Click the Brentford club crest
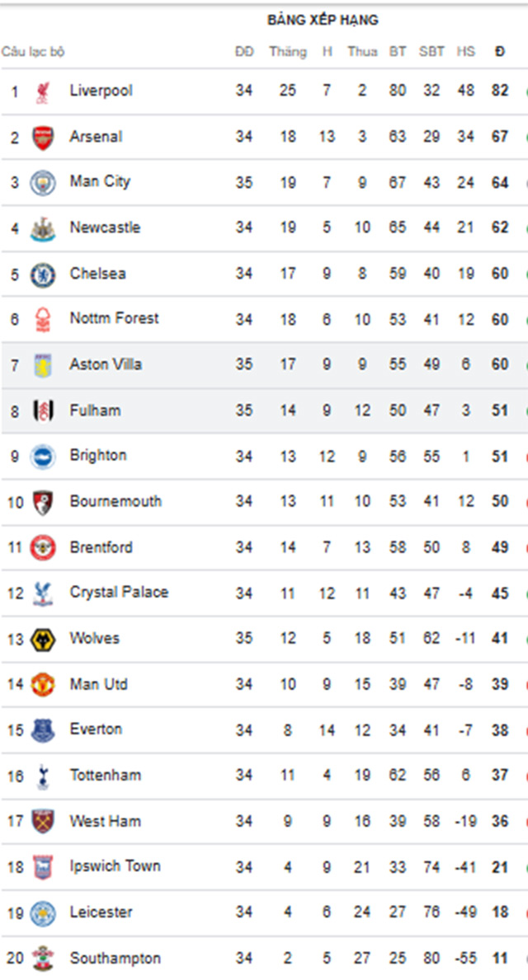The image size is (528, 980). click(43, 548)
